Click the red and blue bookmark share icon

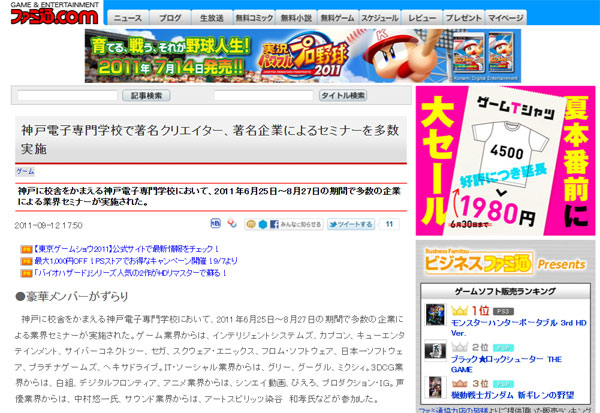click(x=232, y=224)
